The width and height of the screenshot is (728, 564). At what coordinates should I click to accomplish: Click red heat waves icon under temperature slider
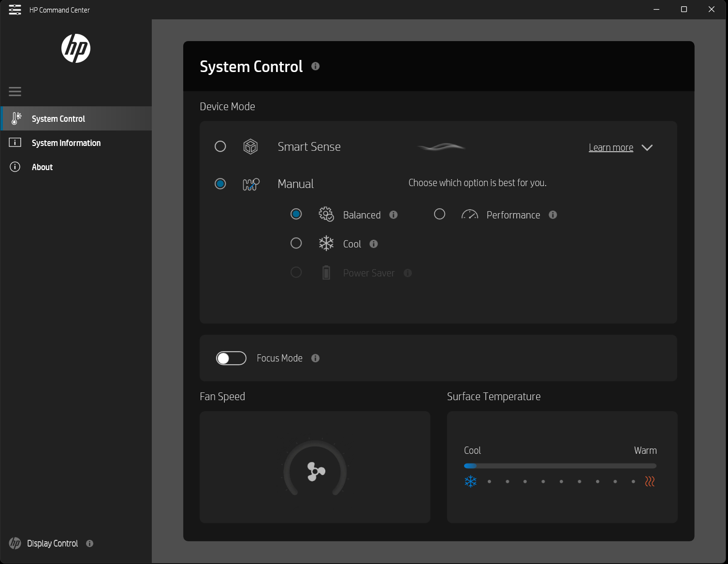[650, 481]
